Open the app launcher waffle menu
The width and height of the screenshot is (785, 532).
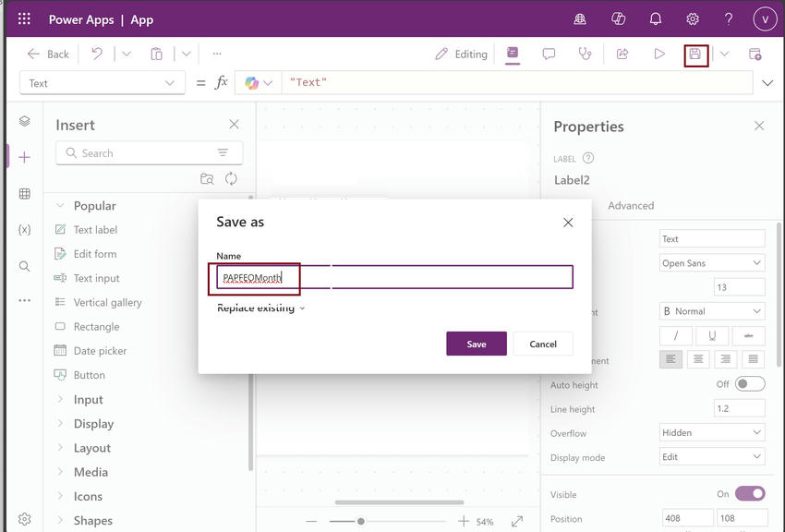point(24,19)
